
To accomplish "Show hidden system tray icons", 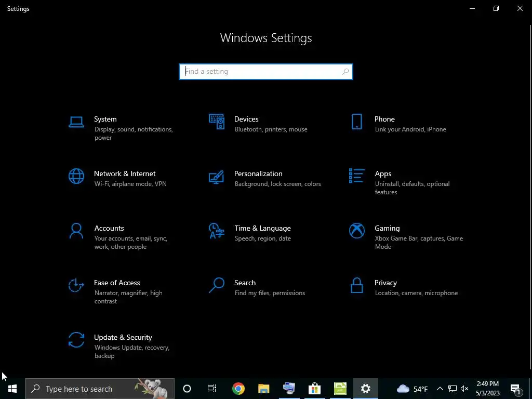I will (440, 389).
